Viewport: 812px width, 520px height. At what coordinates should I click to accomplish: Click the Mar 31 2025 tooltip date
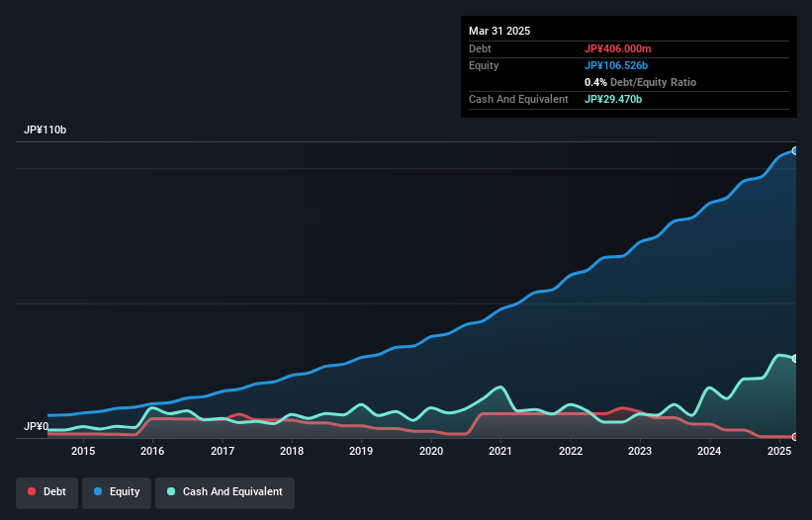pos(499,31)
